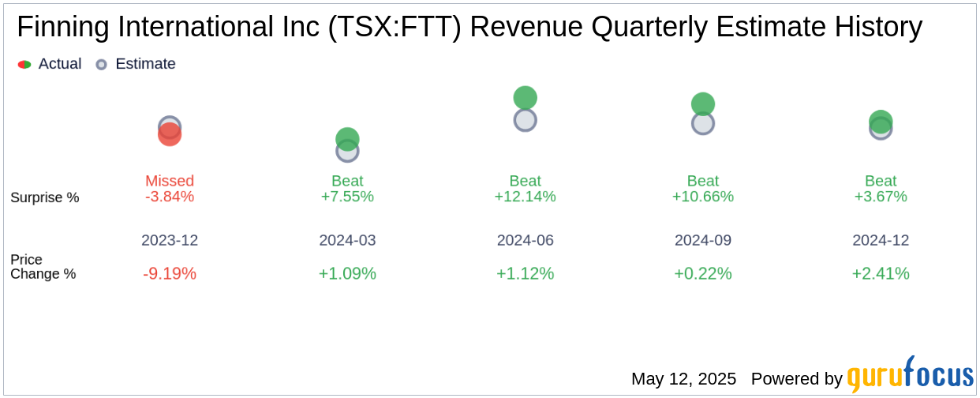Click the Missed -3.84% surprise label
Image resolution: width=980 pixels, height=398 pixels.
click(170, 189)
